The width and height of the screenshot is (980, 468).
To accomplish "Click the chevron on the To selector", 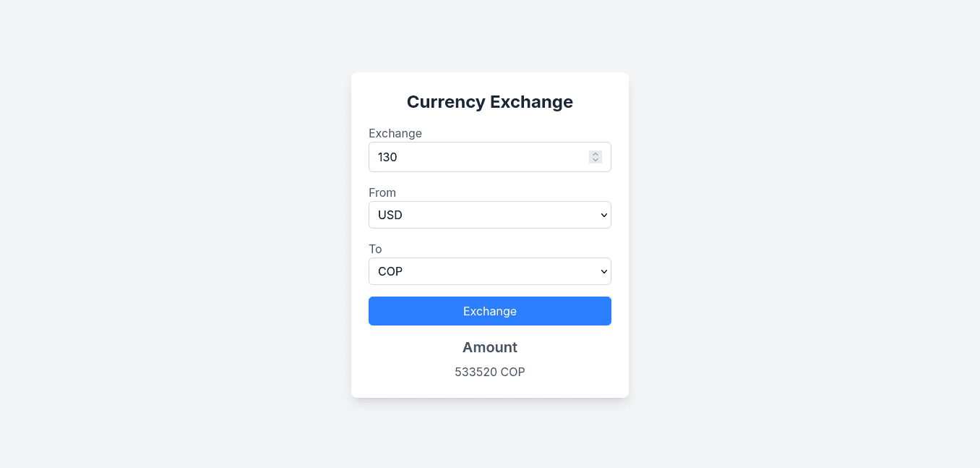I will pyautogui.click(x=603, y=271).
